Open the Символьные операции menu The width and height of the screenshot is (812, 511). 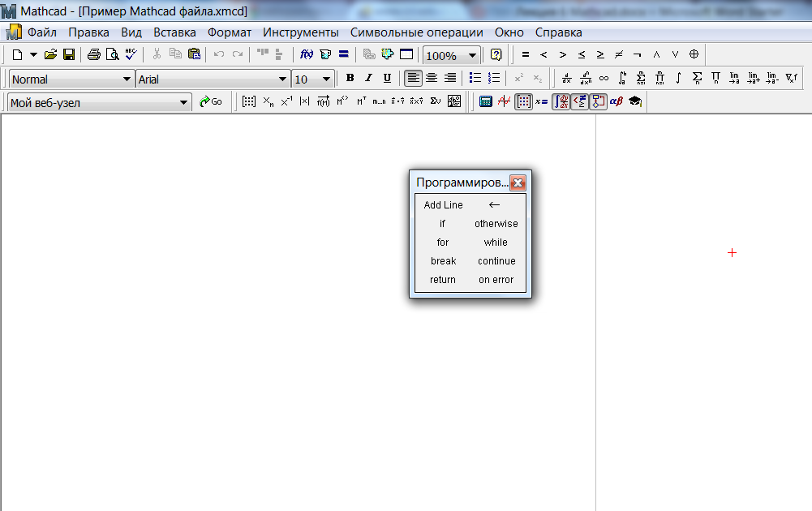click(416, 32)
